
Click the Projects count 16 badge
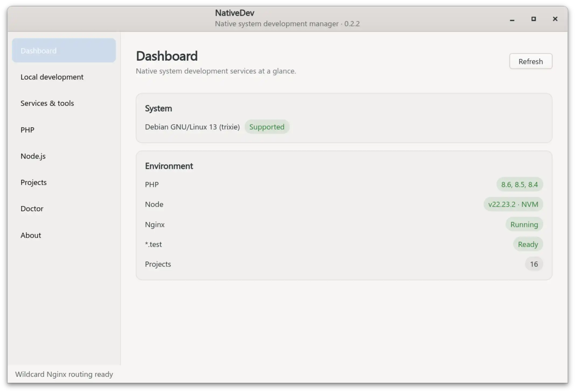tap(534, 264)
